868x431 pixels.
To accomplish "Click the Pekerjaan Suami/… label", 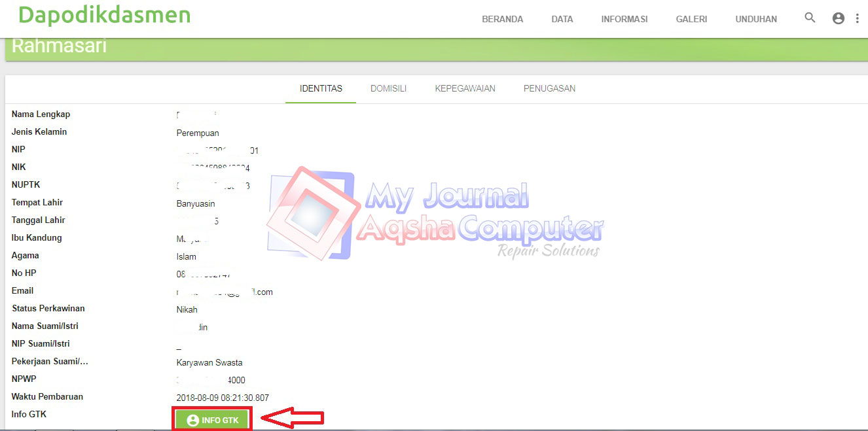I will click(x=50, y=362).
